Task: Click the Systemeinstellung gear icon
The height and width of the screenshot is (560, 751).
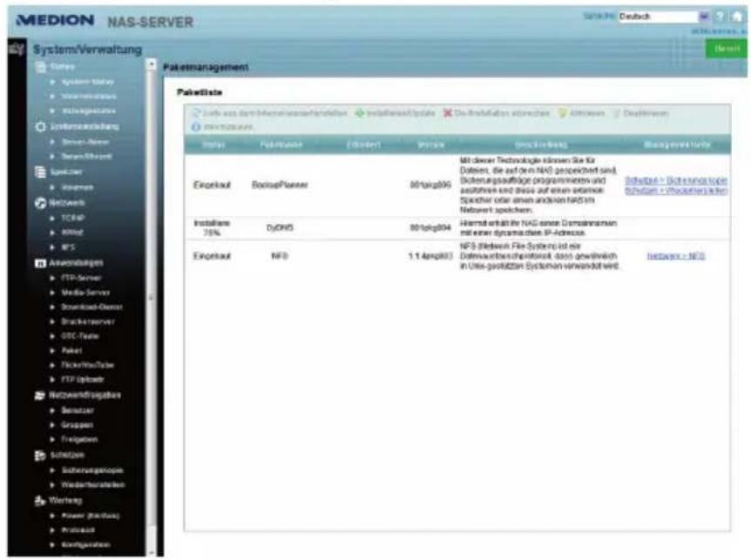Action: click(41, 126)
